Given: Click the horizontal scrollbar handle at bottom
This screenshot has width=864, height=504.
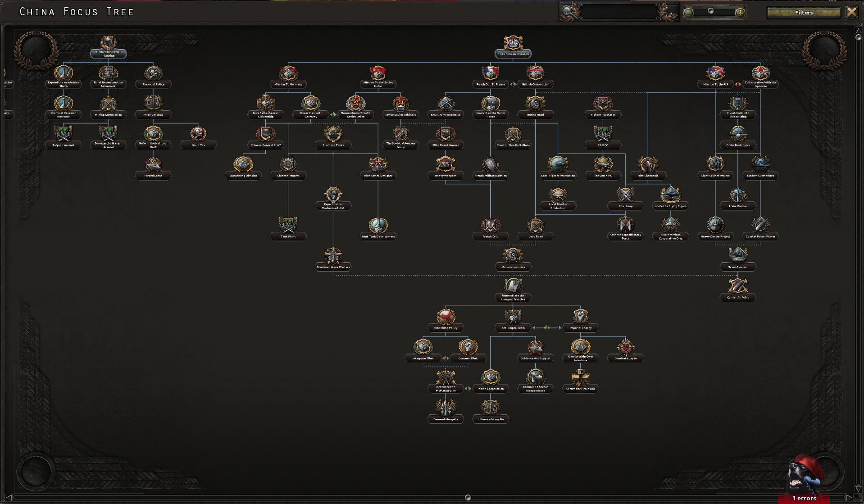Looking at the screenshot, I should 468,498.
